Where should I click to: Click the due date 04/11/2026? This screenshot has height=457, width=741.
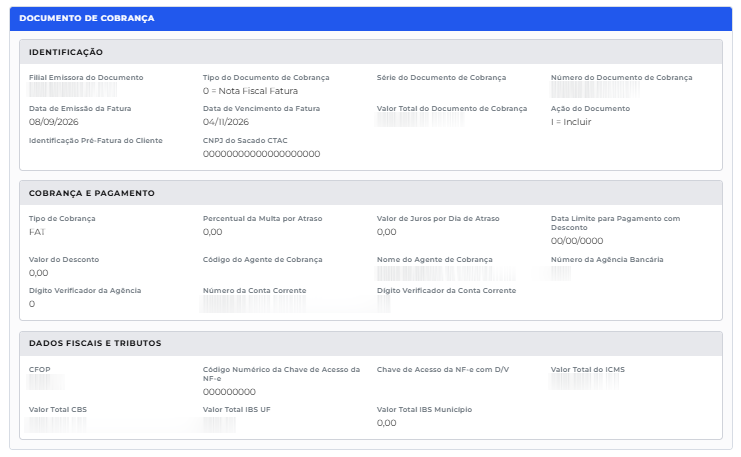tap(226, 122)
